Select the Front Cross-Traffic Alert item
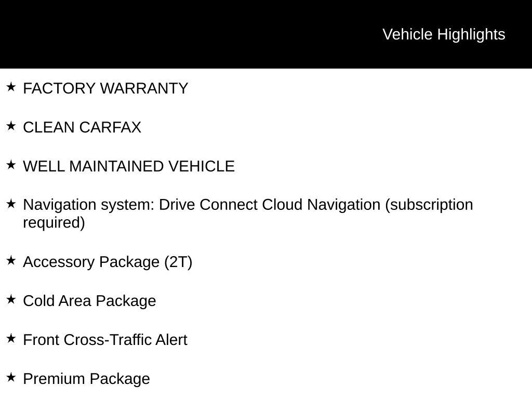This screenshot has width=532, height=399. pos(105,340)
